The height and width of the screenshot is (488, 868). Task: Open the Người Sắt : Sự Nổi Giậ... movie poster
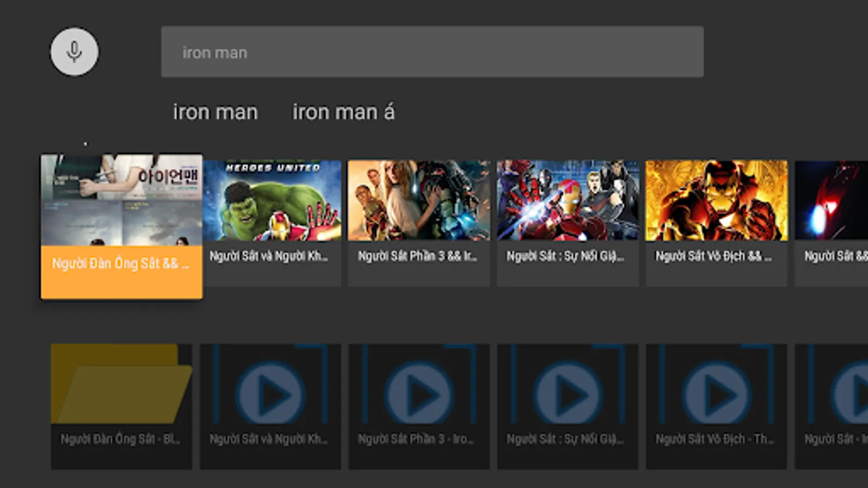pyautogui.click(x=568, y=201)
